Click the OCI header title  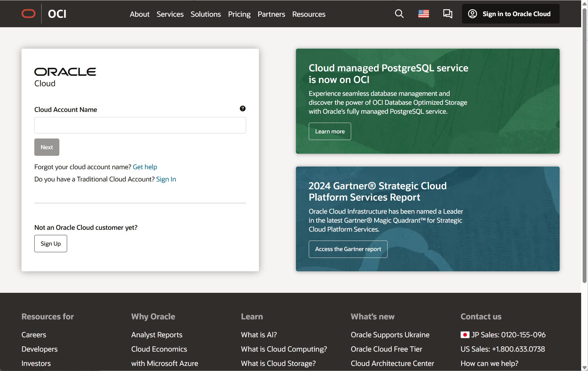(57, 14)
